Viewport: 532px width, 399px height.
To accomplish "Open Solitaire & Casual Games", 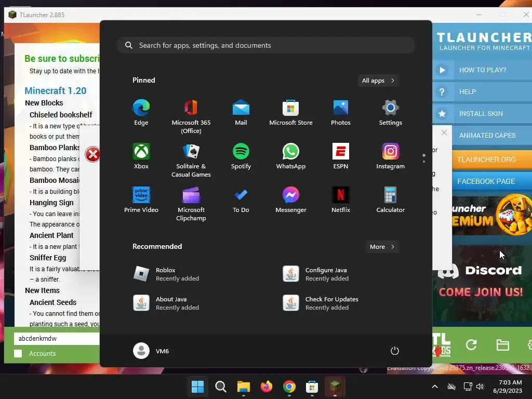I will tap(191, 161).
